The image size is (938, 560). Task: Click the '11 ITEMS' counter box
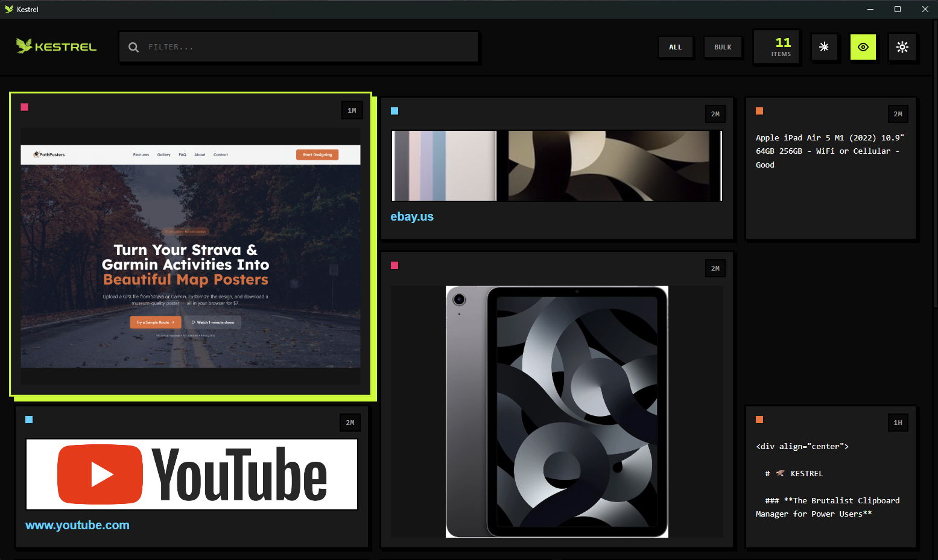click(776, 46)
